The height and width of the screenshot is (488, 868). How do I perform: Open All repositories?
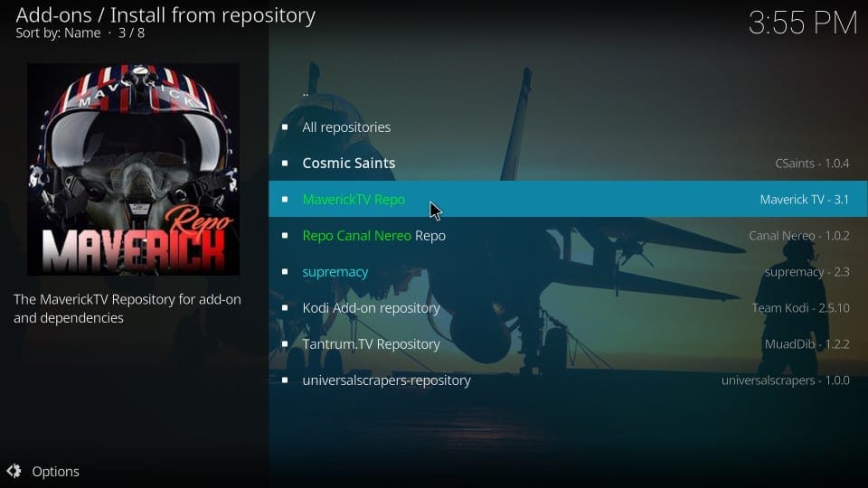(x=568, y=127)
